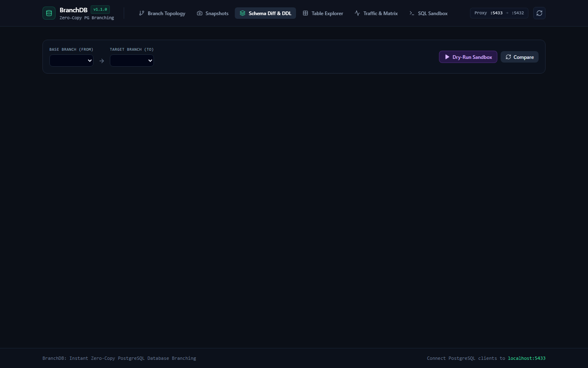Run the Dry-Run Sandbox button
The width and height of the screenshot is (588, 368).
468,57
